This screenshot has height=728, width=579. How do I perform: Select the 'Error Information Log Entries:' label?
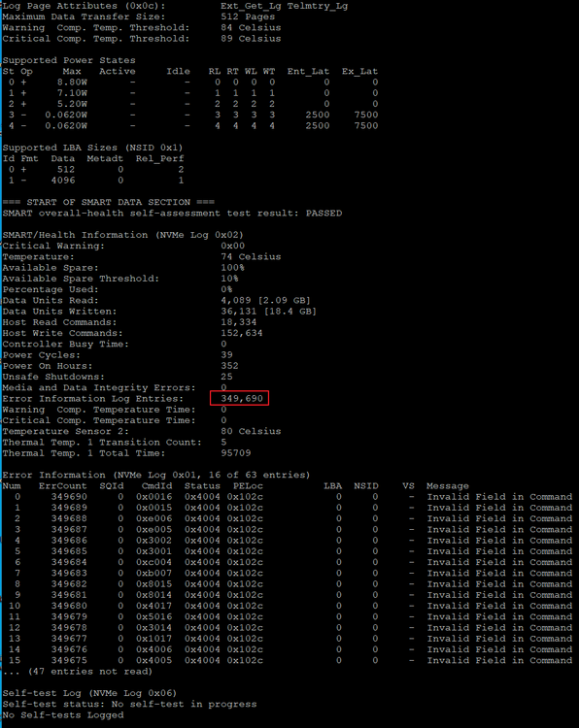93,399
